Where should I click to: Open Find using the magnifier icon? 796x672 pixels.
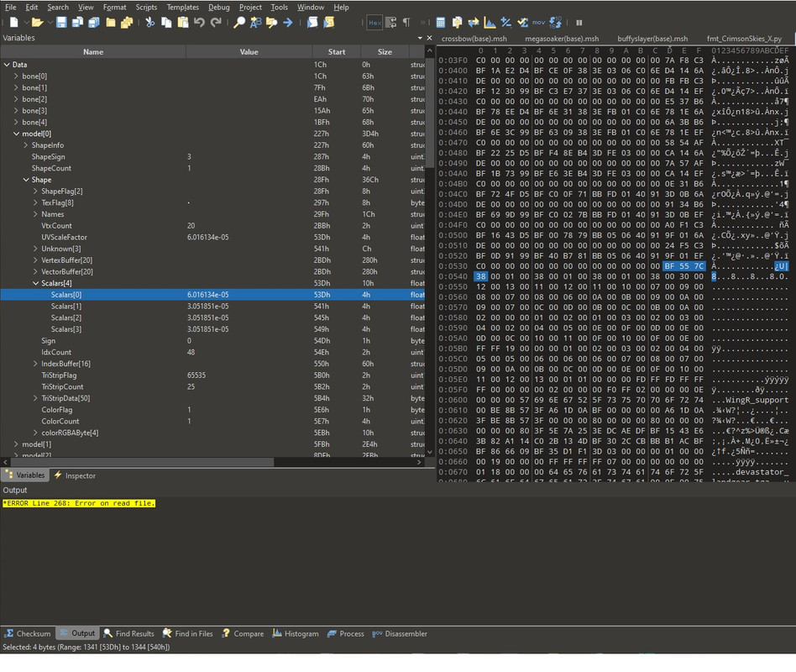[239, 23]
